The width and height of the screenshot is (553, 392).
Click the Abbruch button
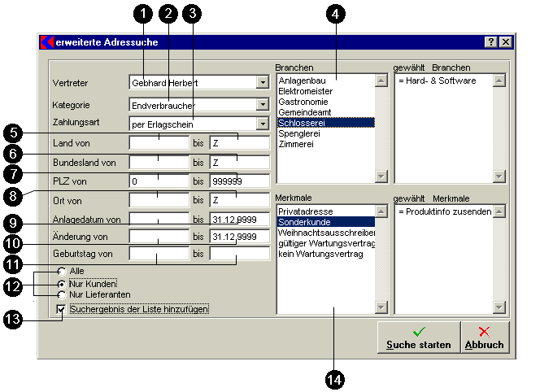click(484, 337)
